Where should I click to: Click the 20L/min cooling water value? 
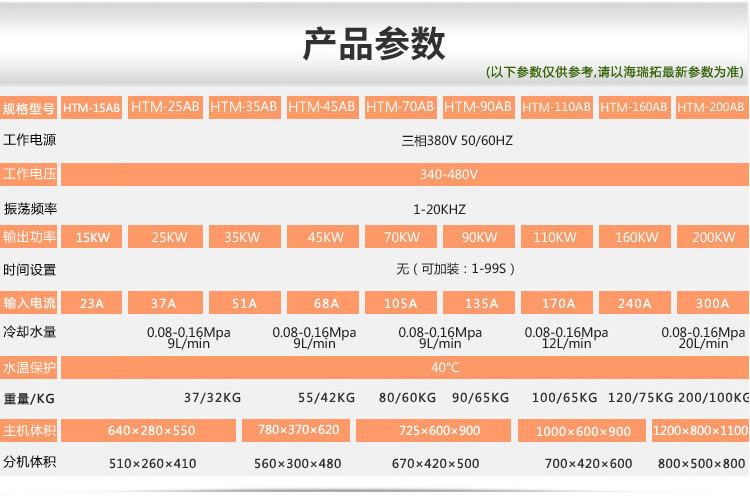[706, 343]
